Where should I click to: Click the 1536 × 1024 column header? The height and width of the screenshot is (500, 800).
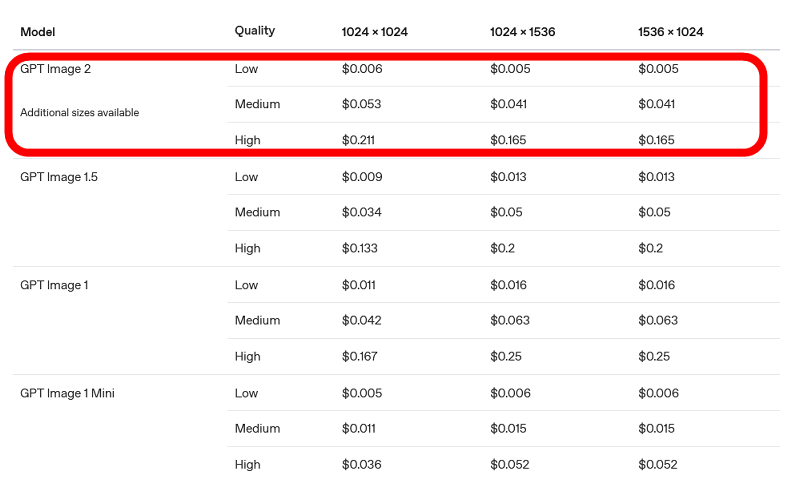pos(670,32)
